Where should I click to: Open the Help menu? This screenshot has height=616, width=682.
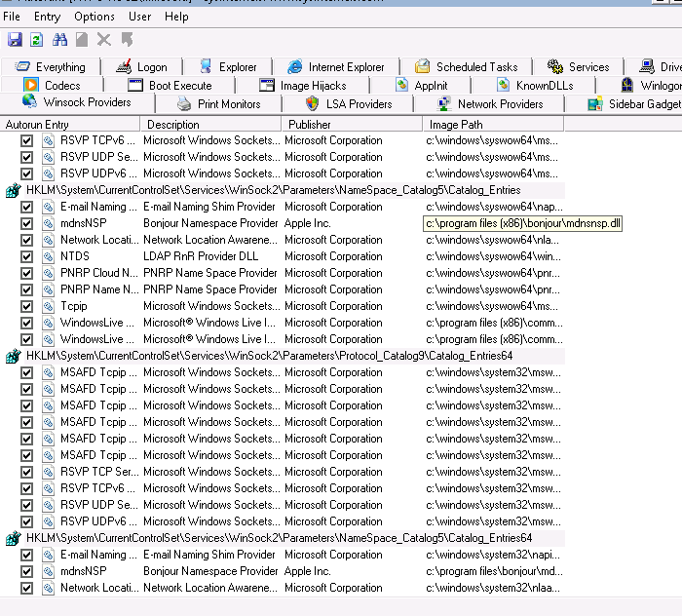click(x=176, y=17)
